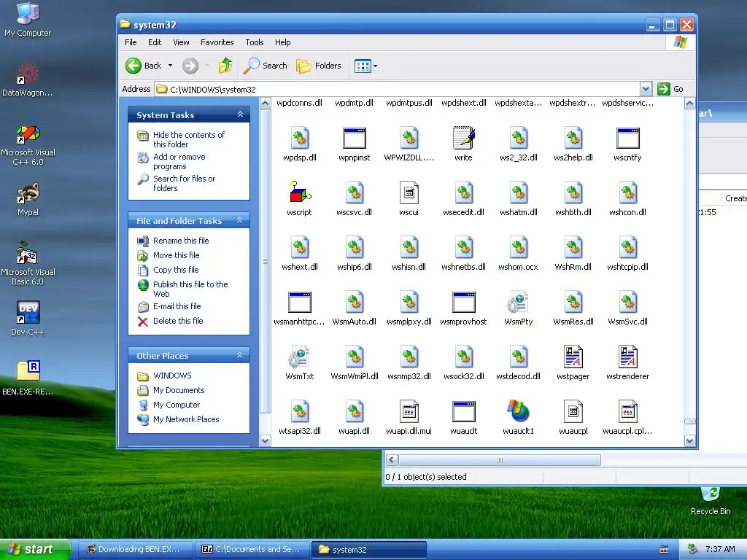Image resolution: width=747 pixels, height=560 pixels.
Task: Collapse the Other Places panel
Action: tap(240, 355)
